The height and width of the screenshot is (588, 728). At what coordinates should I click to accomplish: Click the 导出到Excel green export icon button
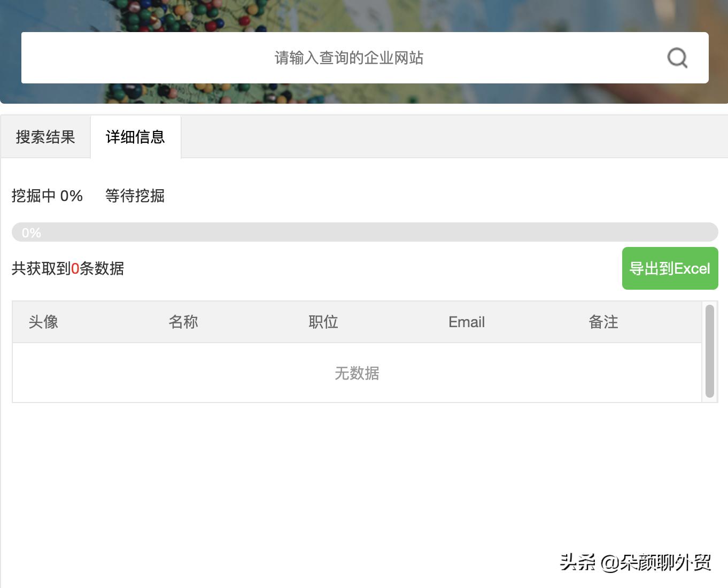coord(669,268)
